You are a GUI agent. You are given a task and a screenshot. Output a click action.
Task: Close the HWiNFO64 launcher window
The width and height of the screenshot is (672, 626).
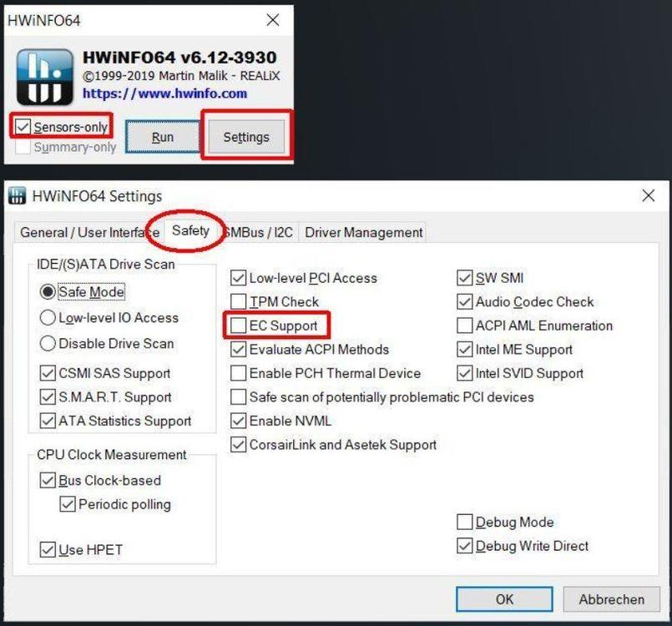point(272,19)
